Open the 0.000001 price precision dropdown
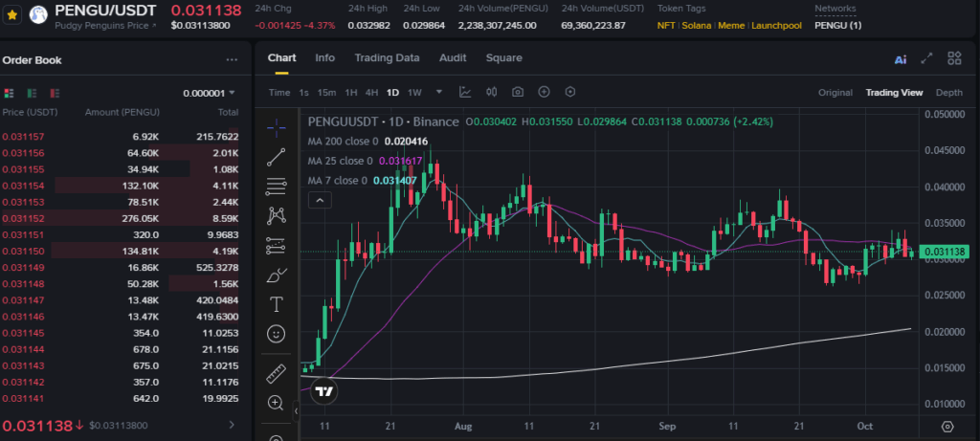The width and height of the screenshot is (980, 441). pyautogui.click(x=209, y=94)
